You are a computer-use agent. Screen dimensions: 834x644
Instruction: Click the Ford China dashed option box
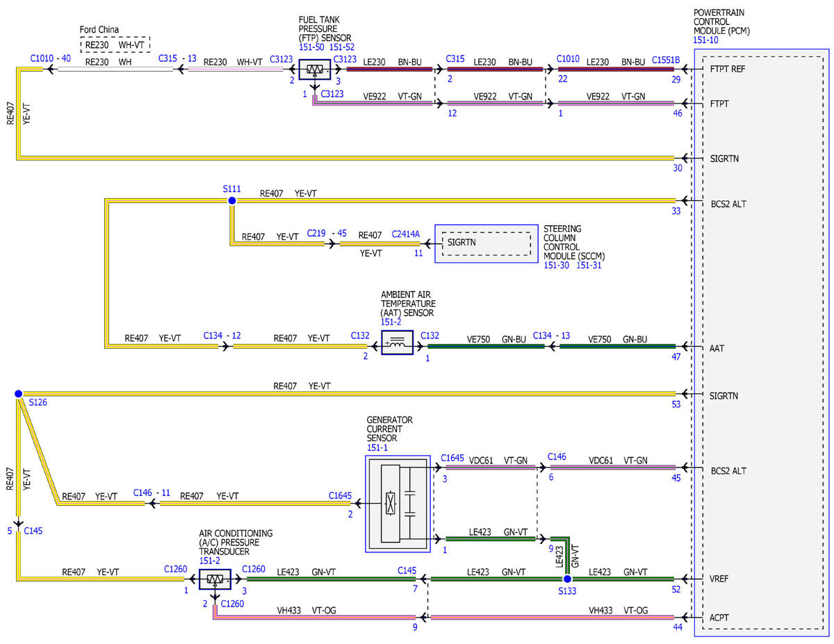pyautogui.click(x=115, y=45)
